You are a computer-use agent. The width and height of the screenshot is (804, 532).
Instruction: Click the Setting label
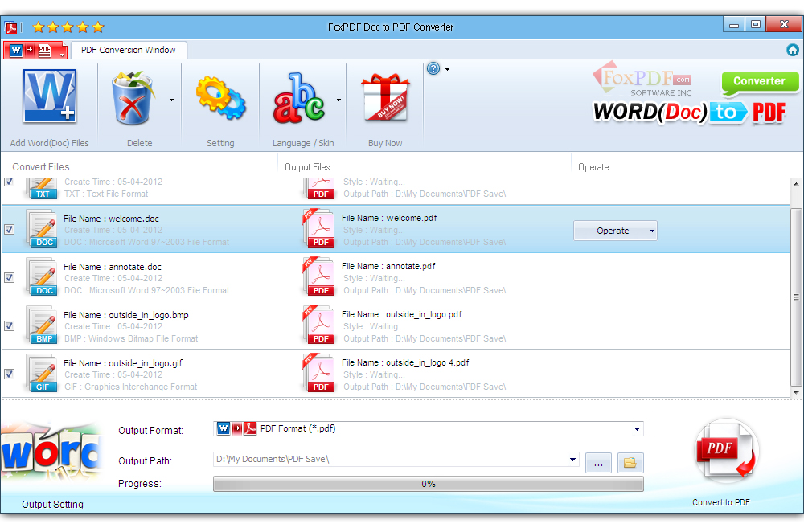pyautogui.click(x=220, y=143)
